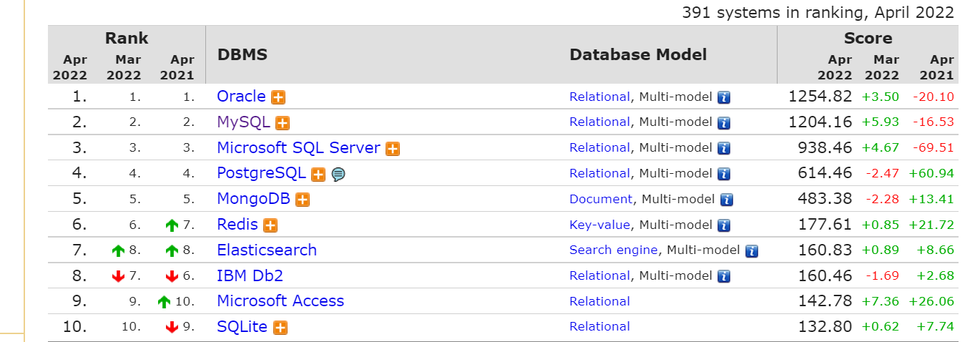
Task: Open the Elasticsearch DBMS link
Action: pos(267,250)
